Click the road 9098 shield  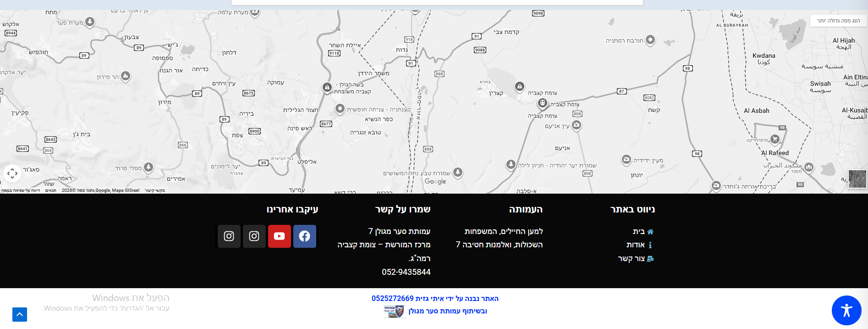[538, 13]
